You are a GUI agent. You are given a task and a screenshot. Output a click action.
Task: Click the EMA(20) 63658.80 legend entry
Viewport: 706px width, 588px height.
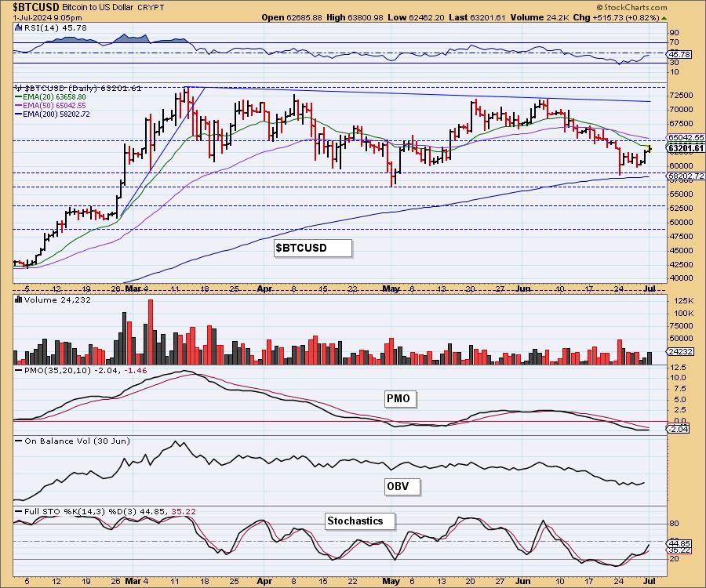pyautogui.click(x=50, y=96)
